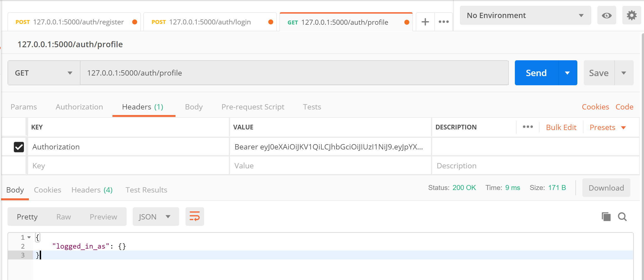Switch response view to Raw
The width and height of the screenshot is (644, 280).
click(64, 217)
